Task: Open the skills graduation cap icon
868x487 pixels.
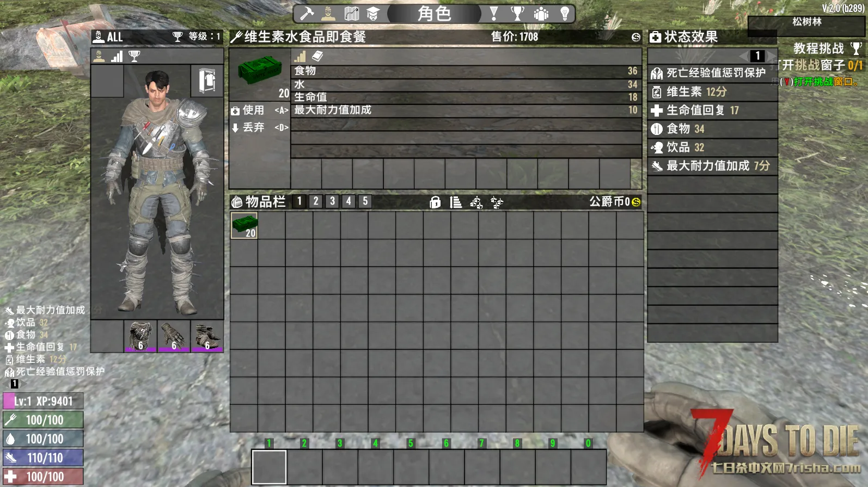Action: [373, 14]
